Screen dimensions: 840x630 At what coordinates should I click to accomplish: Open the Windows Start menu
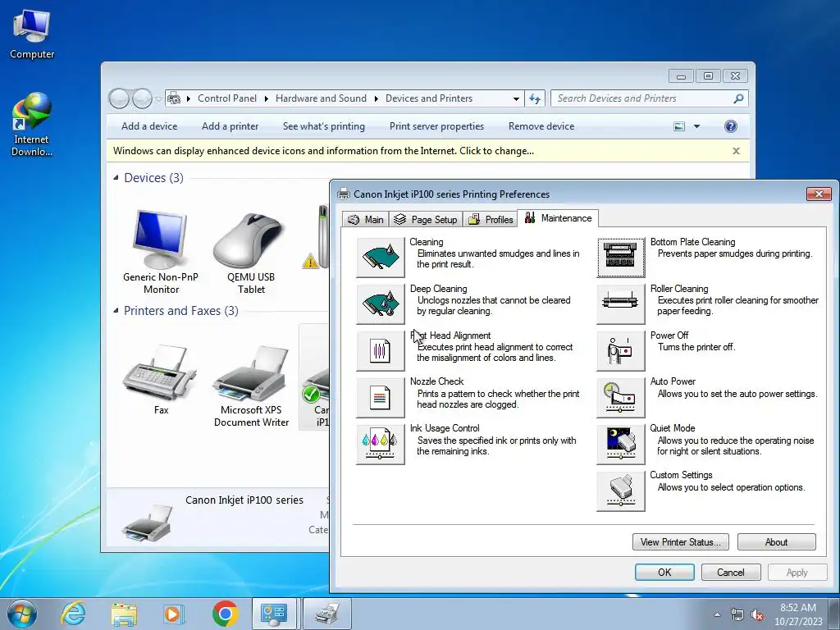21,614
